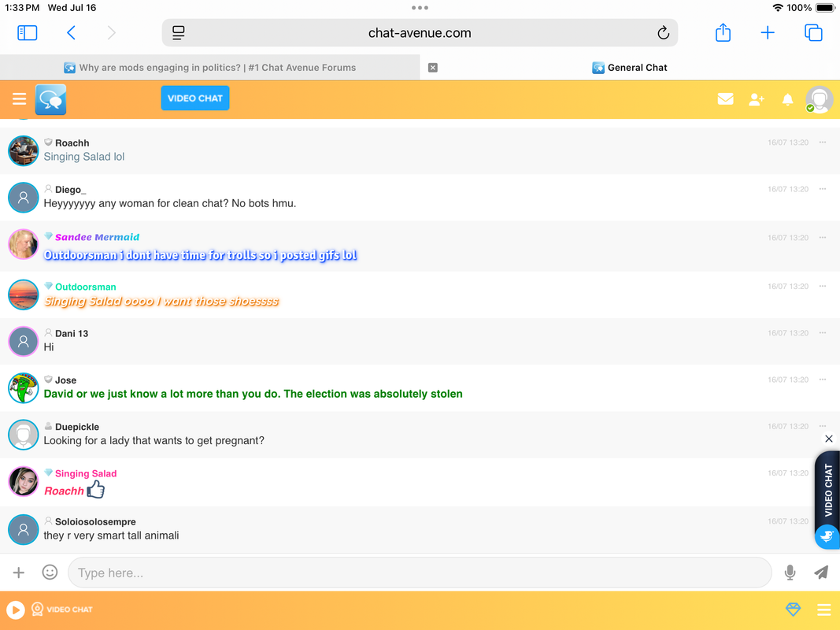
Task: Open Outdoorsman's sunset avatar
Action: click(x=24, y=295)
